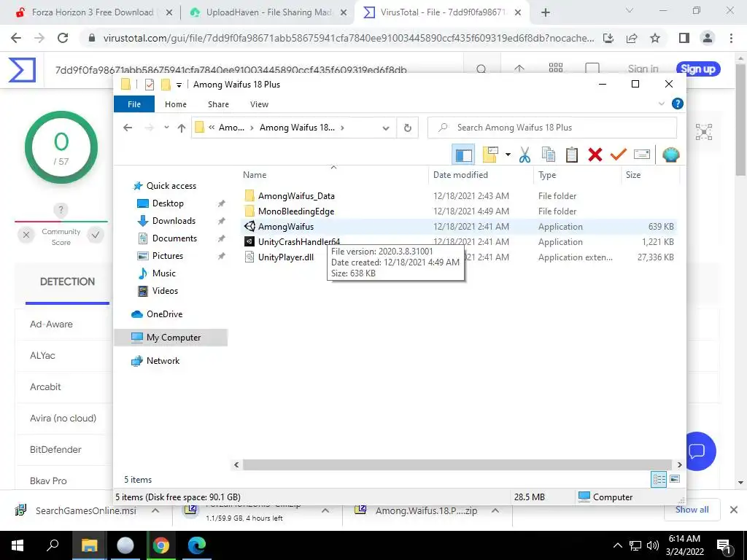Switch to Details view layout
Image resolution: width=747 pixels, height=560 pixels.
659,479
